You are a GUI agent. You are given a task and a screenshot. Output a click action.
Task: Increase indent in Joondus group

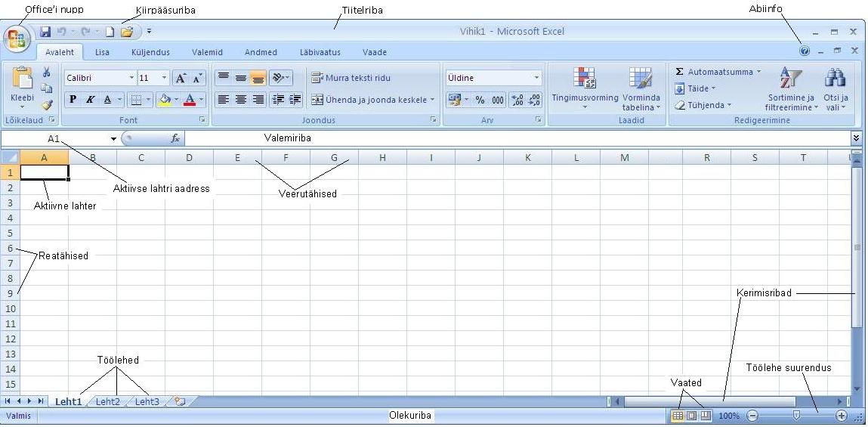295,100
